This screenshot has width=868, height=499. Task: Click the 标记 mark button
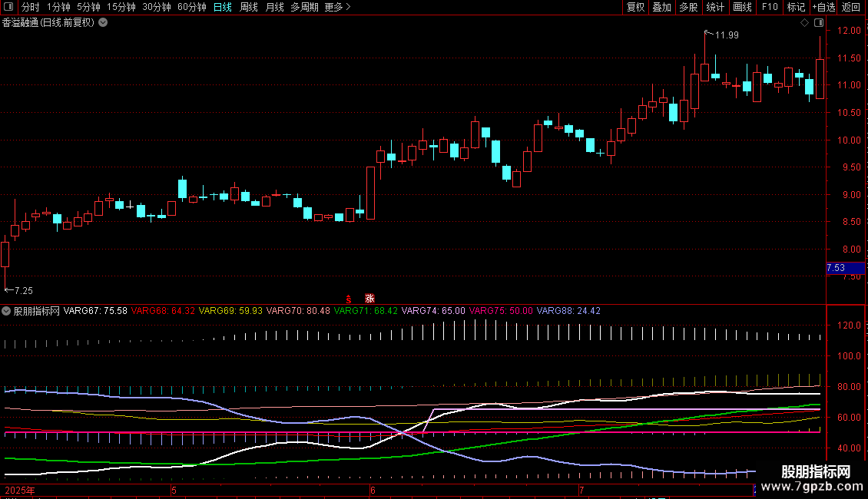796,7
